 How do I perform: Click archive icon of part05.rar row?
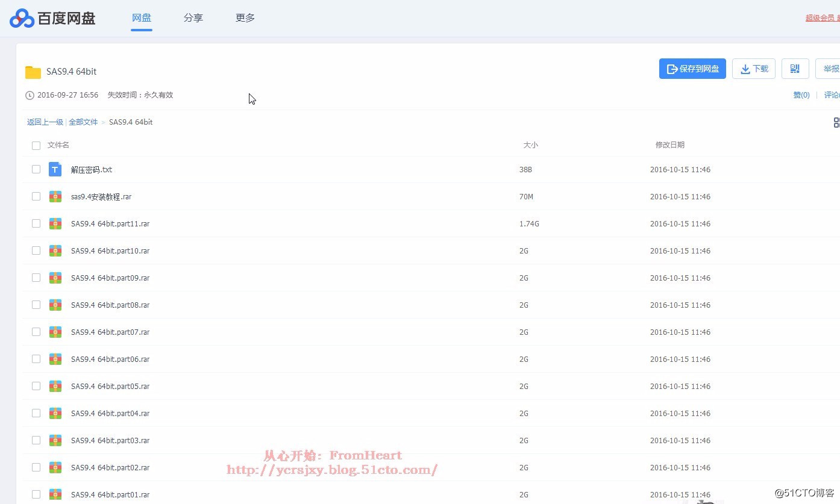(x=55, y=386)
